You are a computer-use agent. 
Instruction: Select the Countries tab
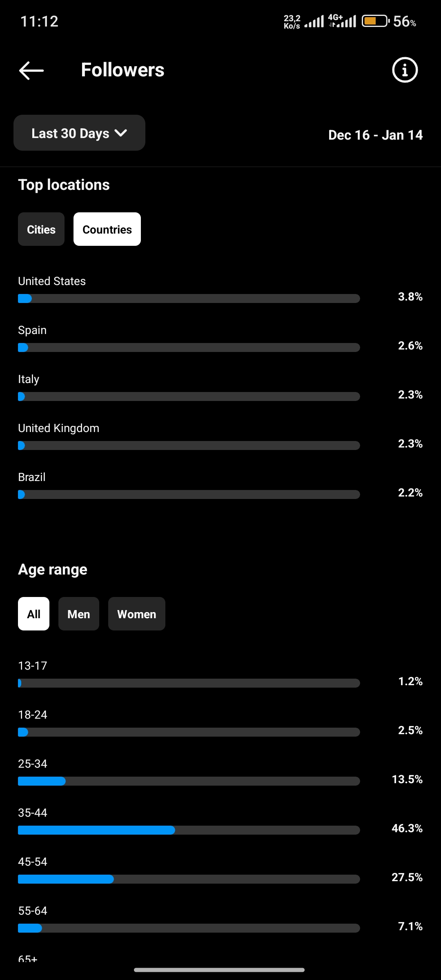pos(107,229)
